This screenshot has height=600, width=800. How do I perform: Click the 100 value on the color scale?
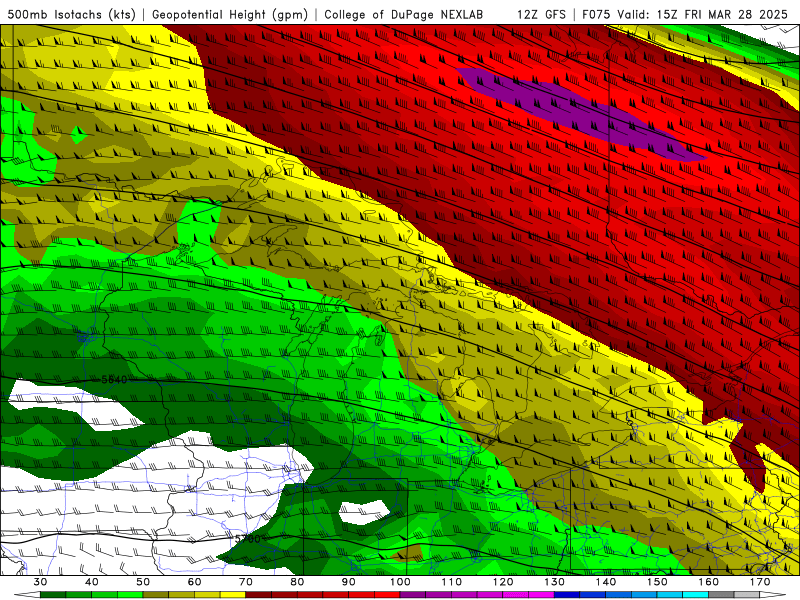point(401,582)
